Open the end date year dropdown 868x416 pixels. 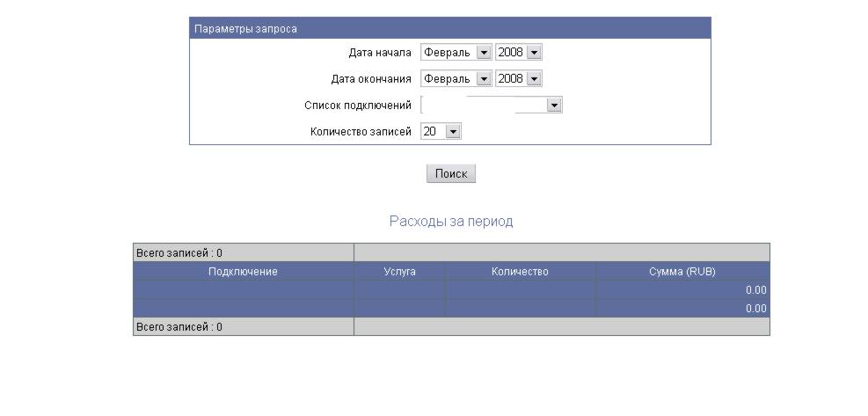click(x=518, y=78)
